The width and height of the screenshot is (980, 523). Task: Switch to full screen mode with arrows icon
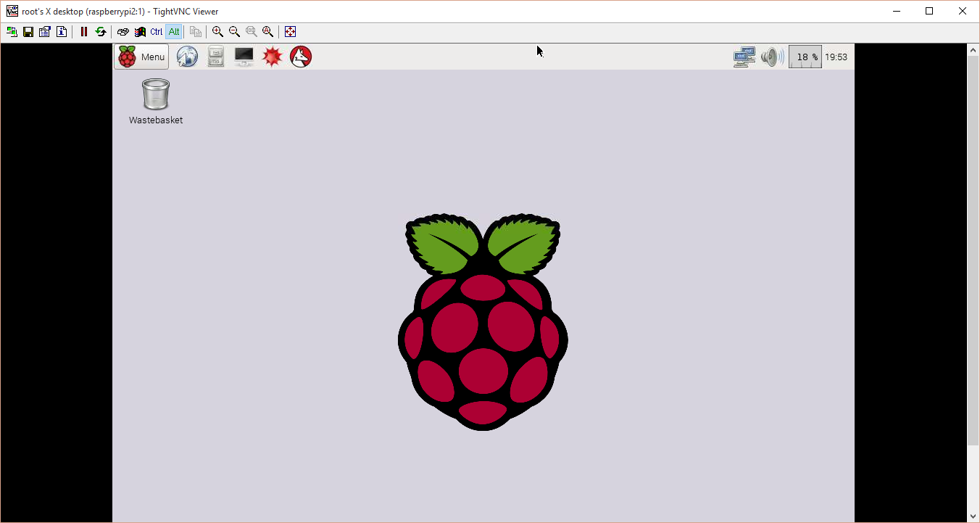click(x=290, y=32)
